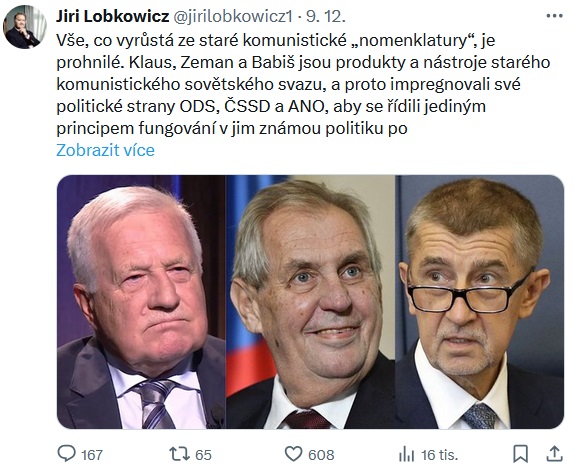Retweet the post using the arrows icon
581x473 pixels.
179,454
